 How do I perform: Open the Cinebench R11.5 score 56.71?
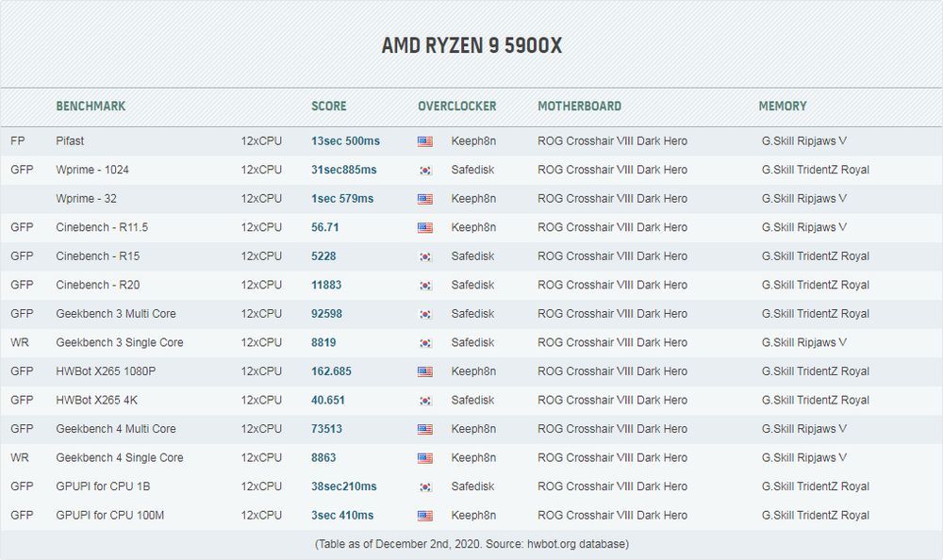click(x=324, y=228)
